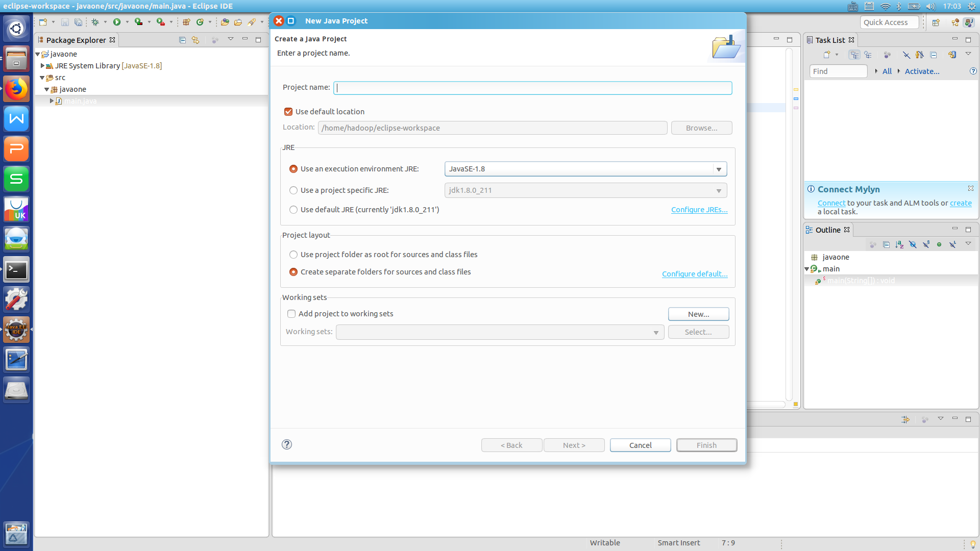Open dialog help question mark icon
This screenshot has width=980, height=551.
[287, 444]
